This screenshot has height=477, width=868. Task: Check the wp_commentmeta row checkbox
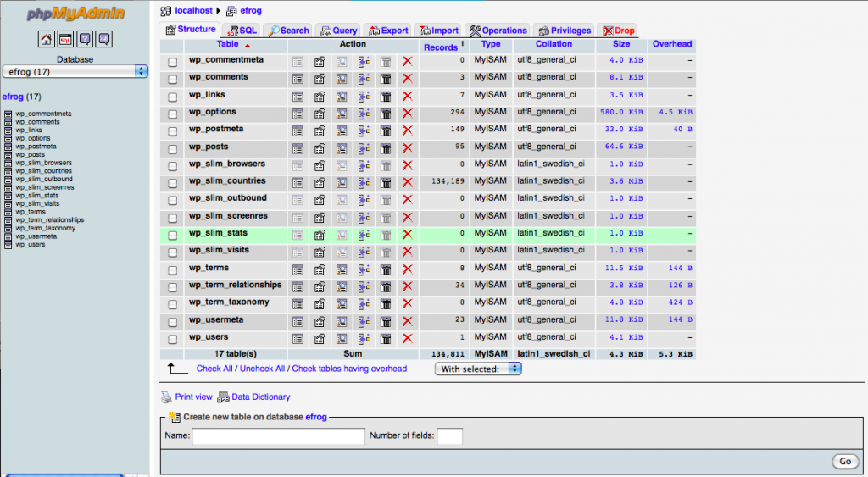point(173,62)
